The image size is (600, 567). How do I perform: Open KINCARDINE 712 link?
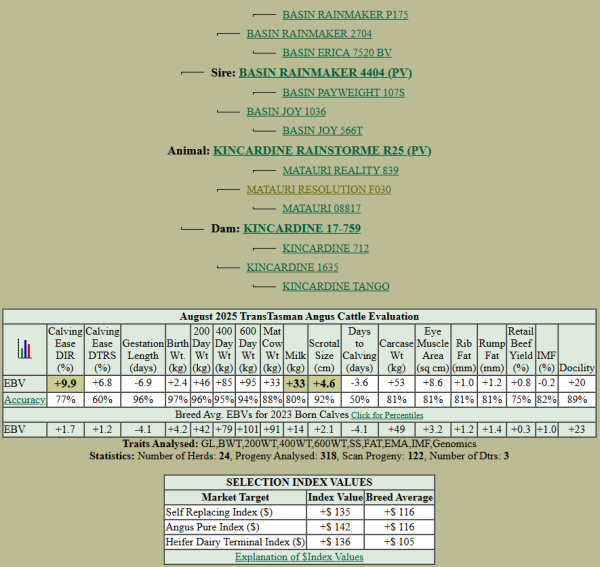(325, 249)
